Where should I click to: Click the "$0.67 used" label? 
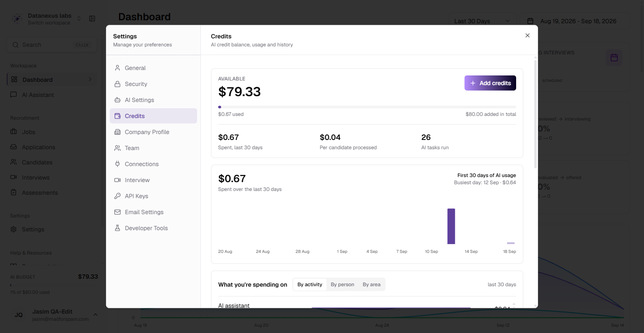pyautogui.click(x=231, y=114)
